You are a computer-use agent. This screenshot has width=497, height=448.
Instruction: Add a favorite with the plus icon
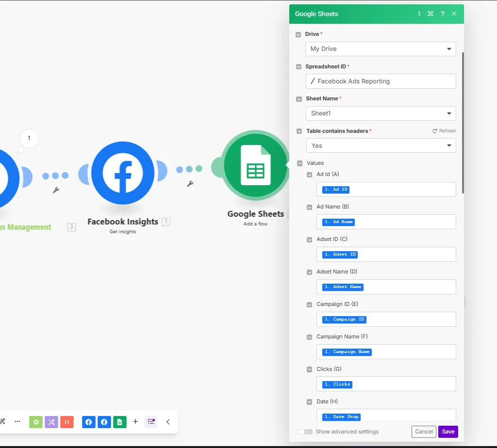(x=135, y=422)
